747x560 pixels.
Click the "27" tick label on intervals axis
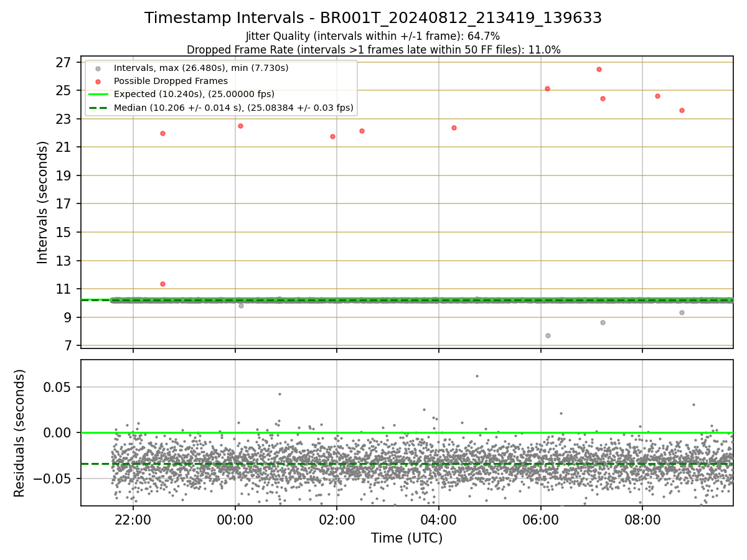coord(63,62)
